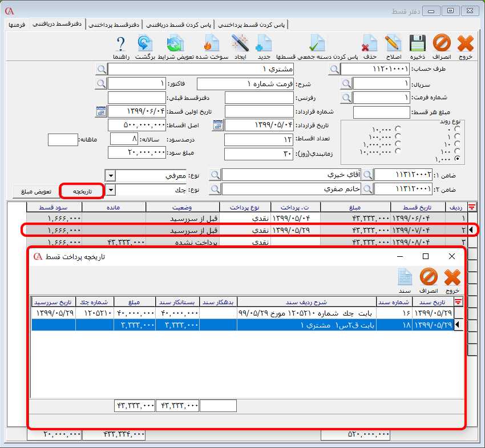
Task: Select the 10,000 rounding radio option
Action: point(398,129)
